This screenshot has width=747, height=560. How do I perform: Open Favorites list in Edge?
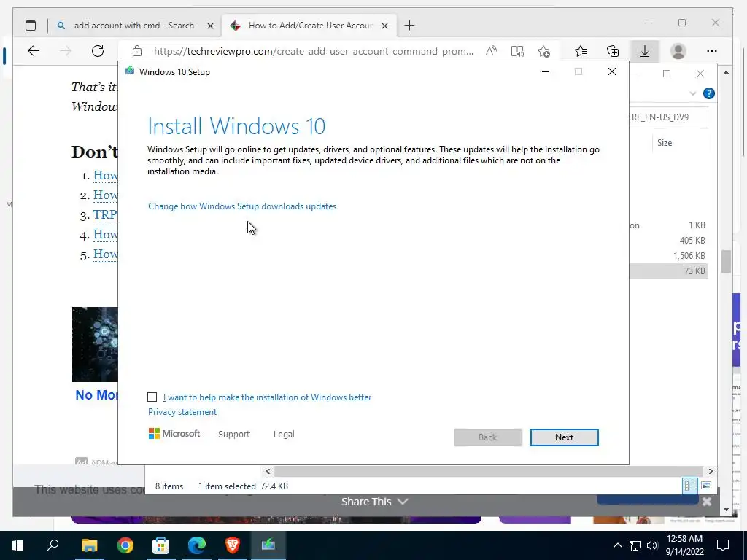[580, 51]
